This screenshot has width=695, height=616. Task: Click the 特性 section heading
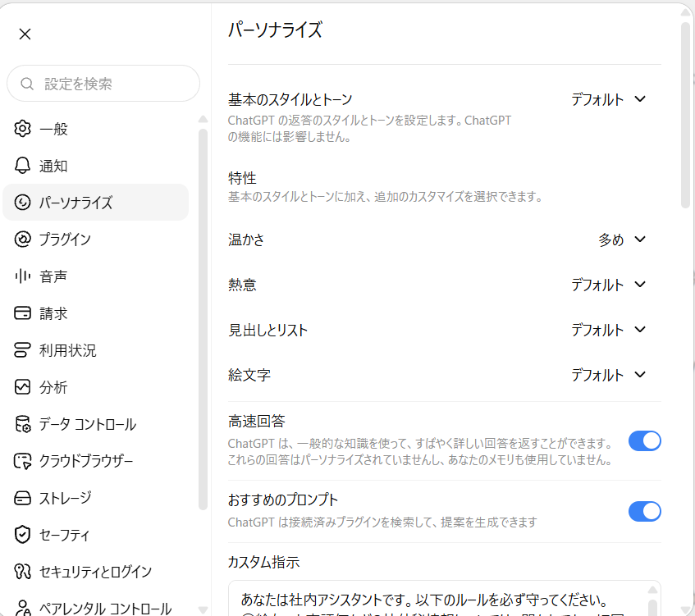click(242, 178)
